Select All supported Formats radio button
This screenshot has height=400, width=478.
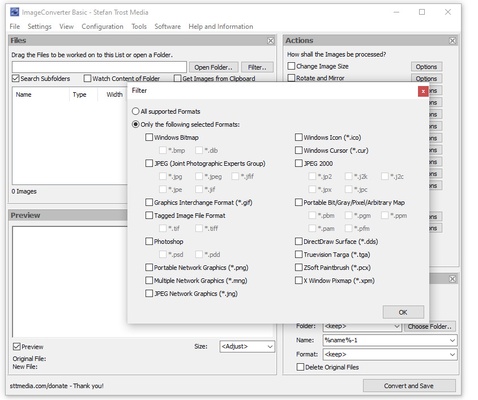135,111
